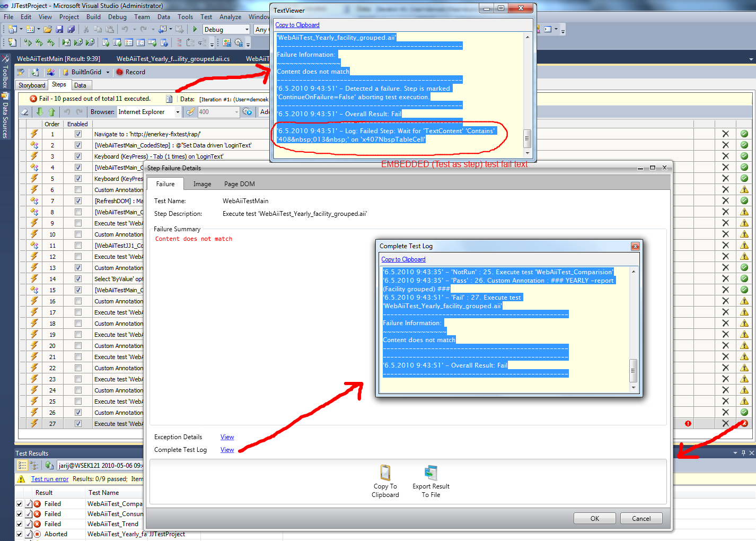Switch to the Page DOM tab
The width and height of the screenshot is (756, 541).
[240, 184]
